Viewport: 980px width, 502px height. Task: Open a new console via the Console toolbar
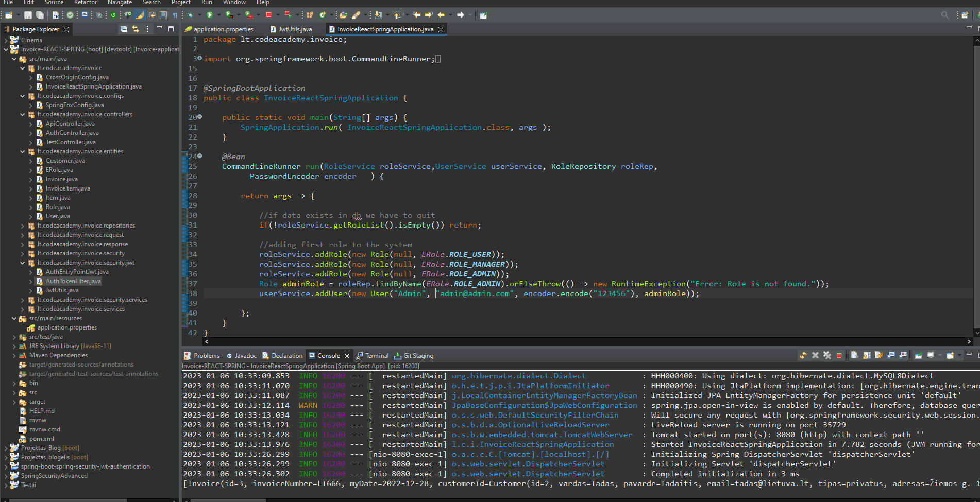(950, 355)
